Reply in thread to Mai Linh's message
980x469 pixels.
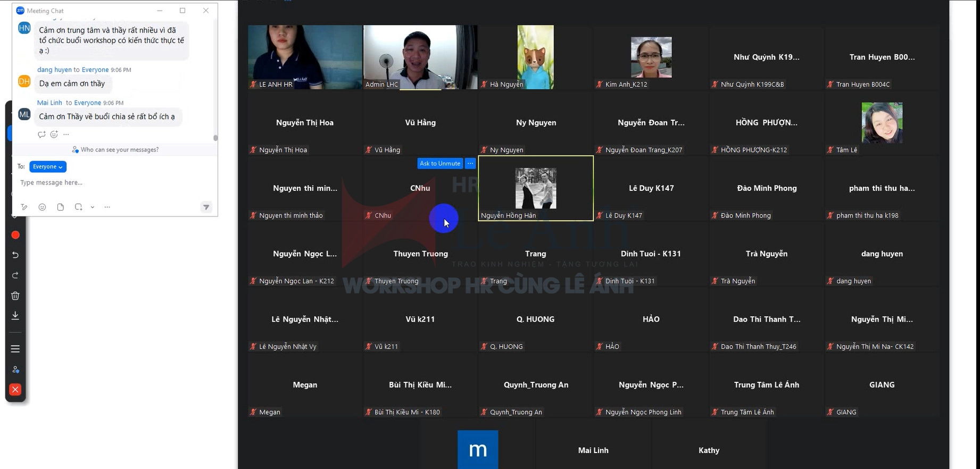41,135
